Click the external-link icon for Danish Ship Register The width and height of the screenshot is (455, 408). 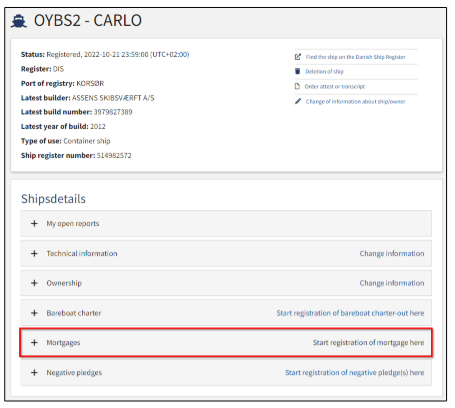pos(298,57)
